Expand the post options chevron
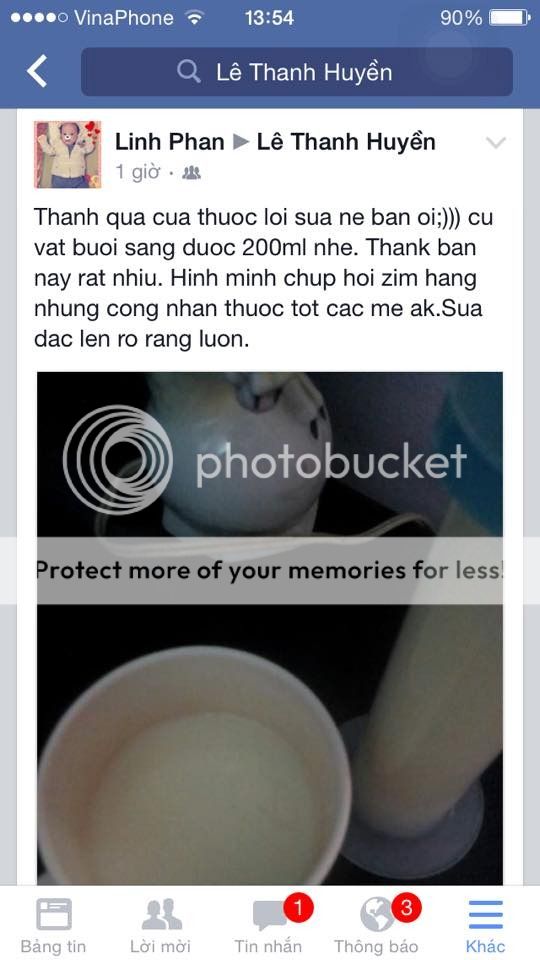 (495, 143)
